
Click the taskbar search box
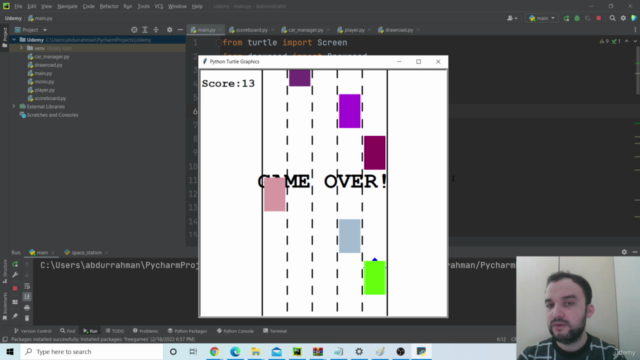pos(91,351)
